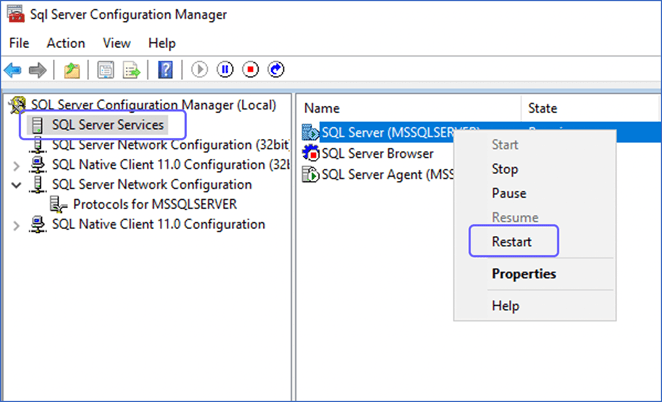Screen dimensions: 662x402
Task: Click the Restart Service toolbar icon
Action: (276, 69)
